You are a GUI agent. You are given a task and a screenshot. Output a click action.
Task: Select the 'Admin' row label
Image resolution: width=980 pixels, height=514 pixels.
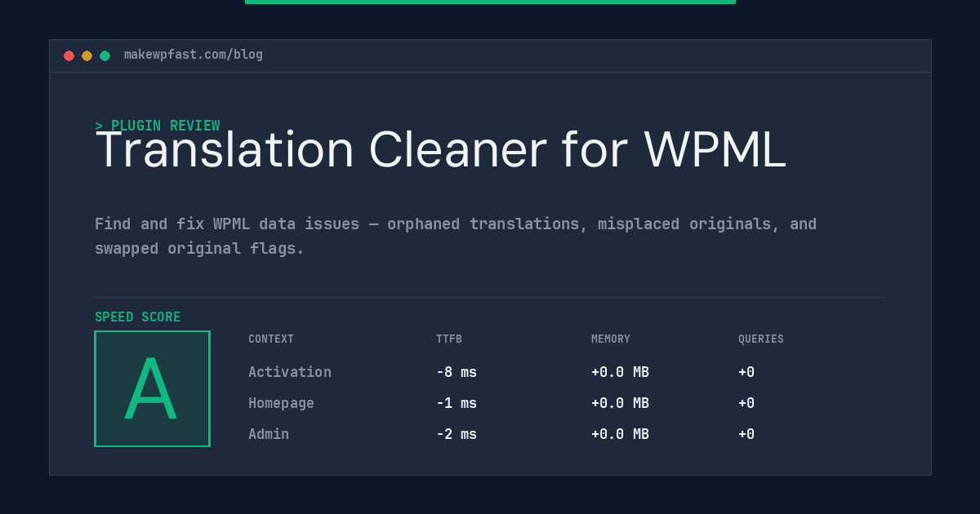tap(269, 434)
